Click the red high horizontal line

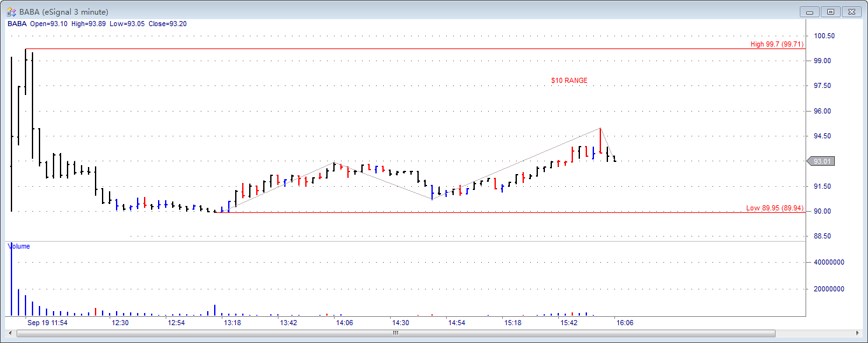[x=414, y=48]
